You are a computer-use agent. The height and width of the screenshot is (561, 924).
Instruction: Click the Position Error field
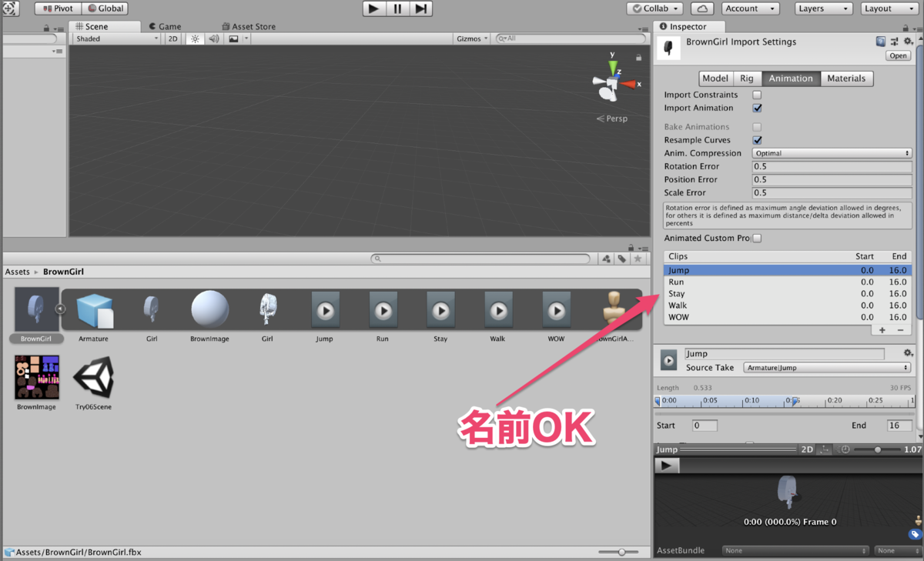click(x=832, y=179)
